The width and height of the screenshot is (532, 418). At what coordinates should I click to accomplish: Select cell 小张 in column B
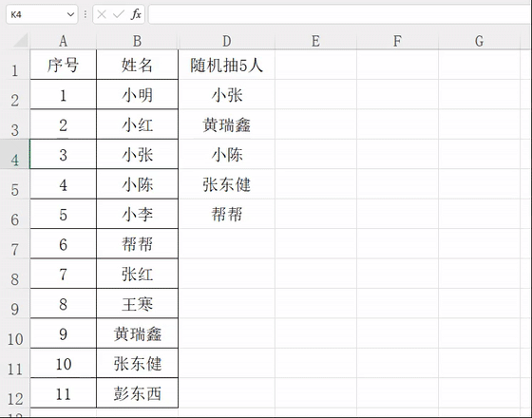pos(137,154)
